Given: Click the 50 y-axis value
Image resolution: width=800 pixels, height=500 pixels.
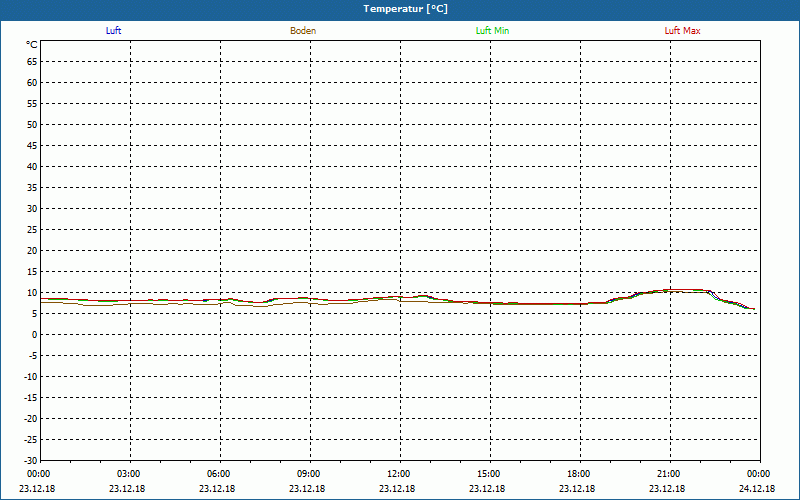Looking at the screenshot, I should (x=32, y=124).
